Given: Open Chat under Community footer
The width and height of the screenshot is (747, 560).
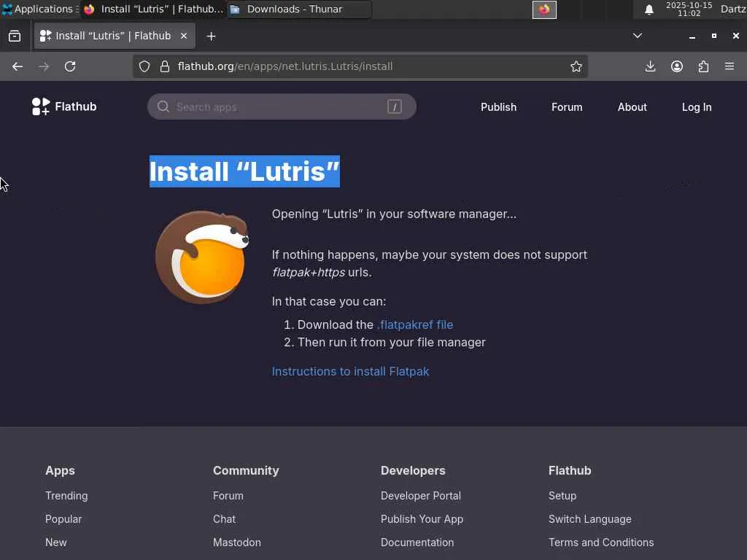Looking at the screenshot, I should pyautogui.click(x=224, y=519).
